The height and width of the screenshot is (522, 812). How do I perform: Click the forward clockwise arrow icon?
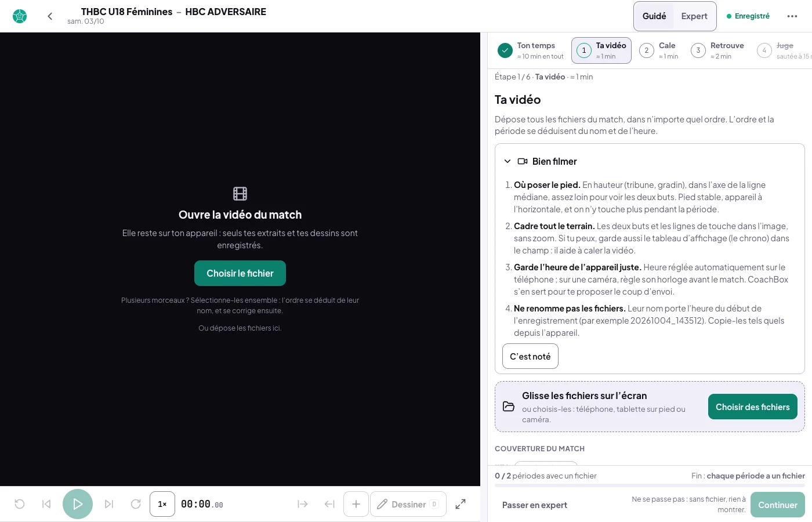click(x=136, y=504)
